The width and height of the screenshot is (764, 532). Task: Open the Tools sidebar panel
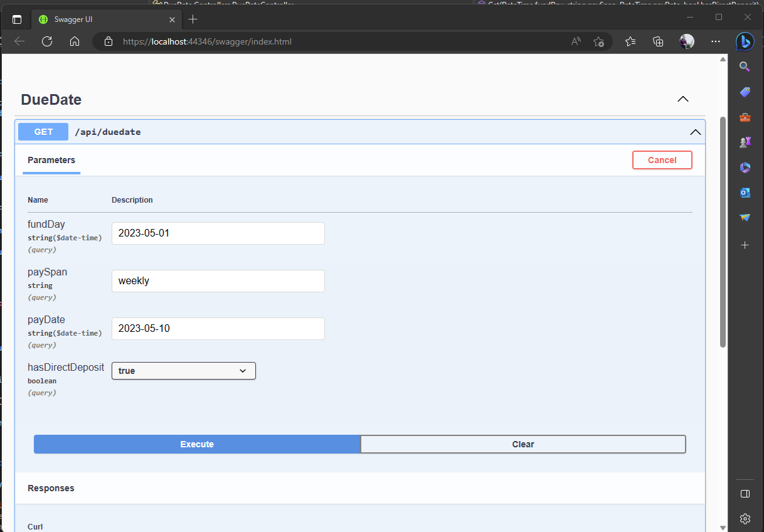point(745,117)
